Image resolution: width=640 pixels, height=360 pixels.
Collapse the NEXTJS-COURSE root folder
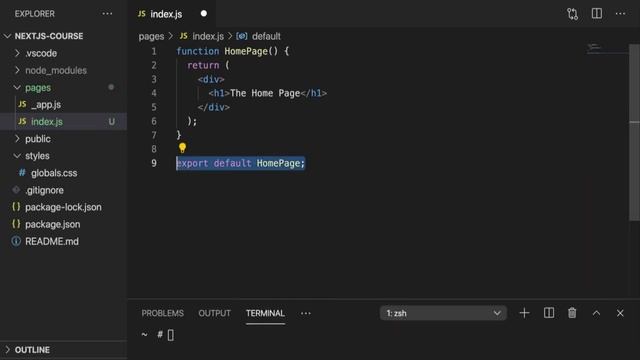7,36
